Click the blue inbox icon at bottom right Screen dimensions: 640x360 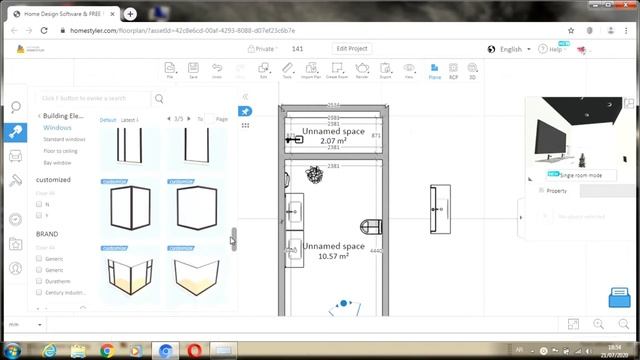619,297
